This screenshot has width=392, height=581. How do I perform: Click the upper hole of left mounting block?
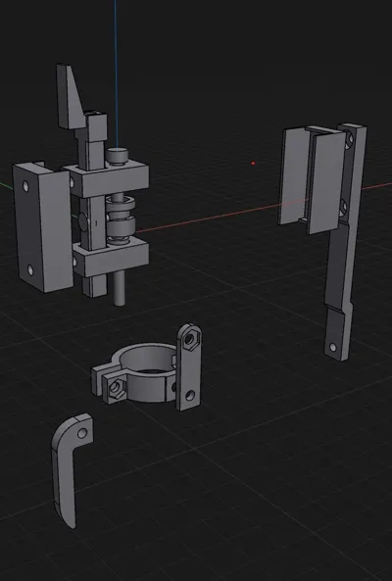click(25, 186)
